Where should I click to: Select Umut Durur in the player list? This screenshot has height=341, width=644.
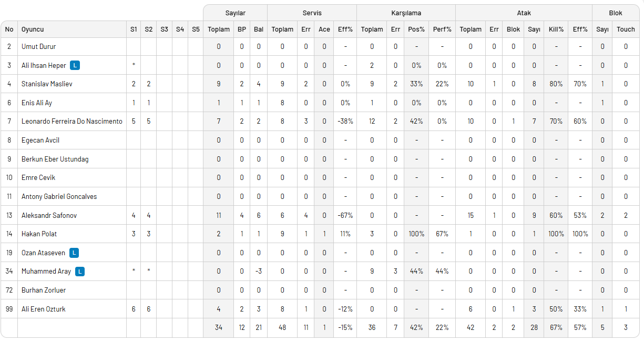pyautogui.click(x=38, y=47)
